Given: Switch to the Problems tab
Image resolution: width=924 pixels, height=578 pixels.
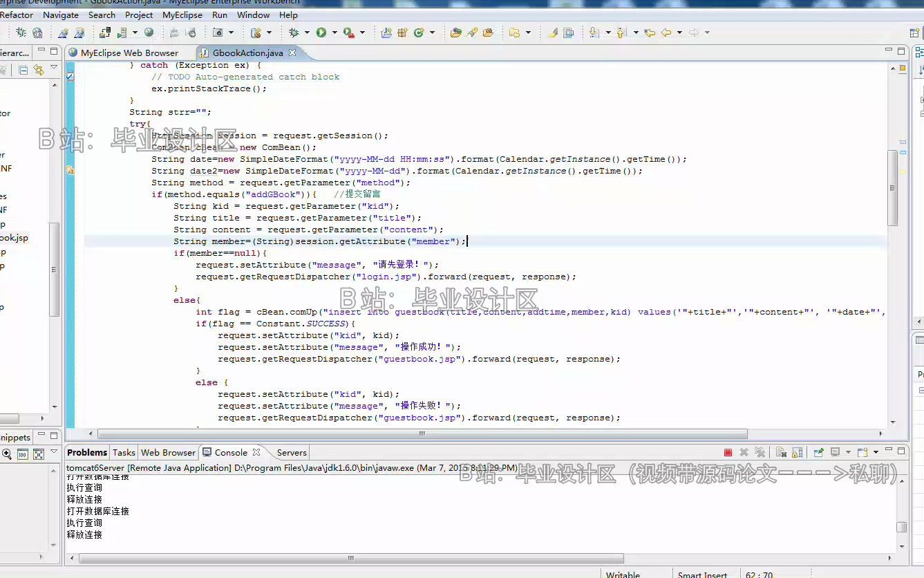Looking at the screenshot, I should click(87, 452).
